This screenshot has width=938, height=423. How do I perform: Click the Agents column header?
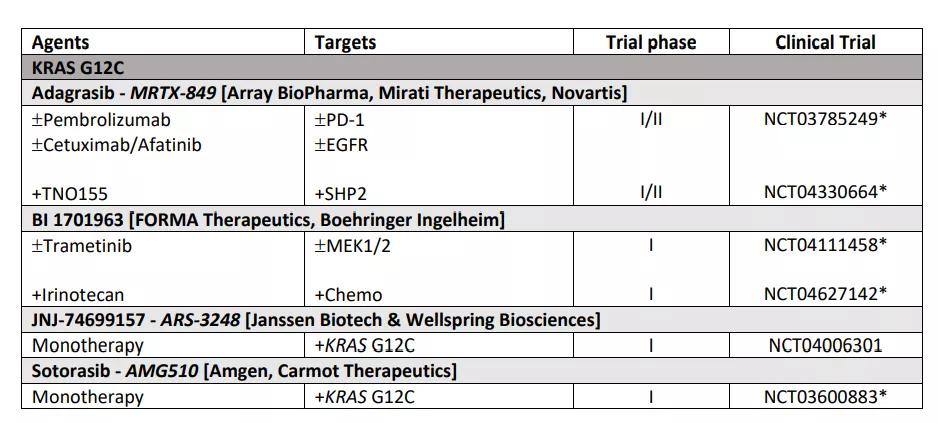[x=61, y=42]
